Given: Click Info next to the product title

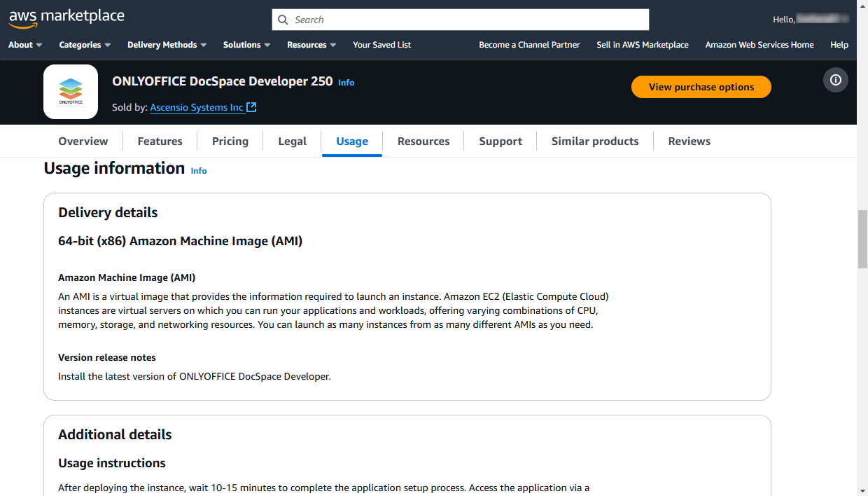Looking at the screenshot, I should click(346, 83).
